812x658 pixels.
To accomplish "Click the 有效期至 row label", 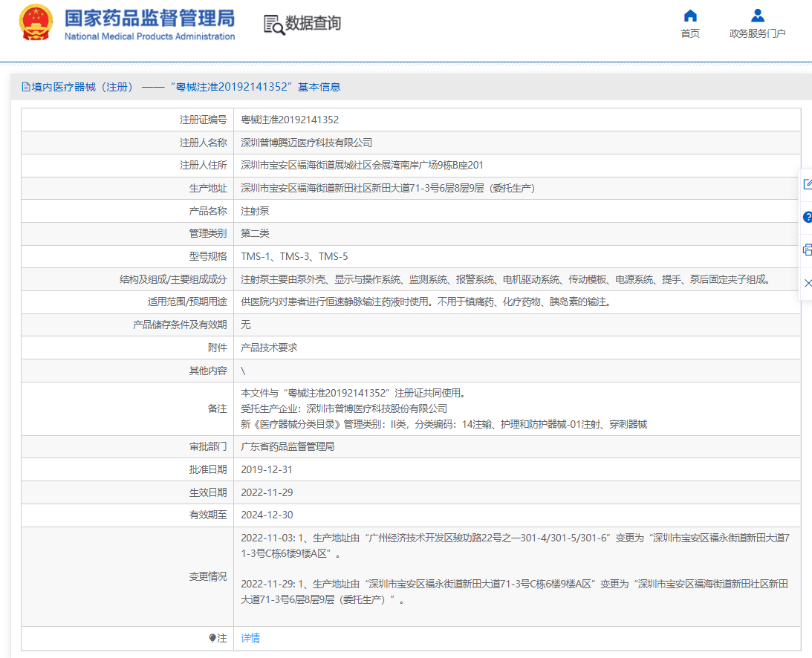I will 208,515.
